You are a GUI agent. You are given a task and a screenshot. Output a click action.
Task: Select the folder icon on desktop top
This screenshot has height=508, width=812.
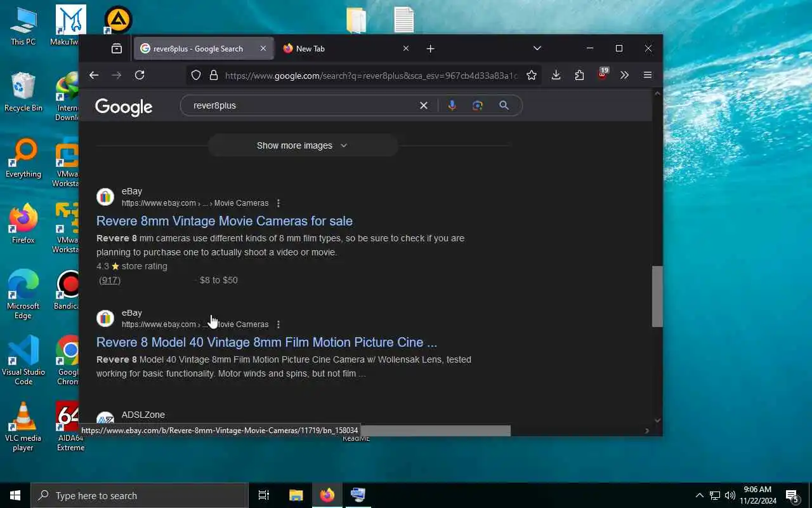[x=357, y=20]
